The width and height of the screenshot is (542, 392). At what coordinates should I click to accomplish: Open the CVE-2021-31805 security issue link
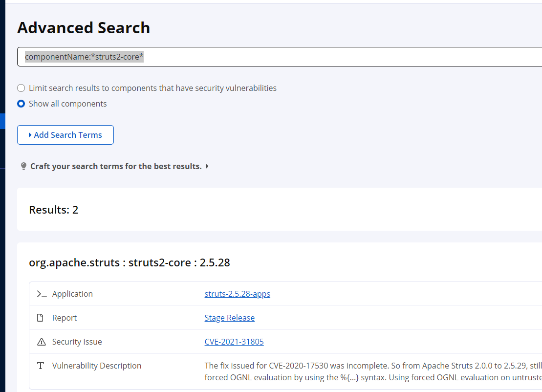pyautogui.click(x=234, y=342)
